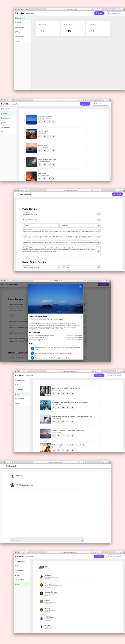Close the Somapura Mahavihara preview popup
125x644 pixels.
click(80, 287)
